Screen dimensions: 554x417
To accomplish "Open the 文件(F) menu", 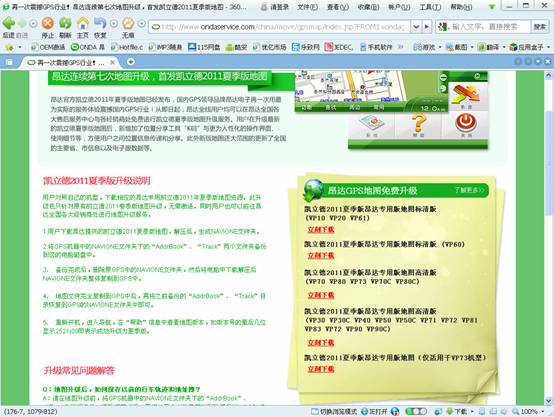I will [x=307, y=7].
